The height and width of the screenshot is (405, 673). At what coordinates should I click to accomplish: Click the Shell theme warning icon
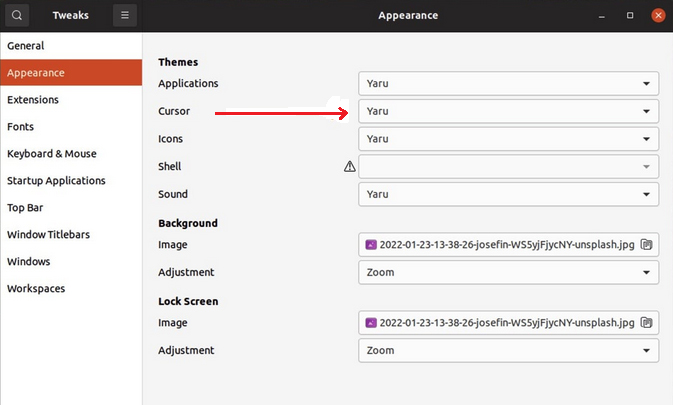click(350, 166)
